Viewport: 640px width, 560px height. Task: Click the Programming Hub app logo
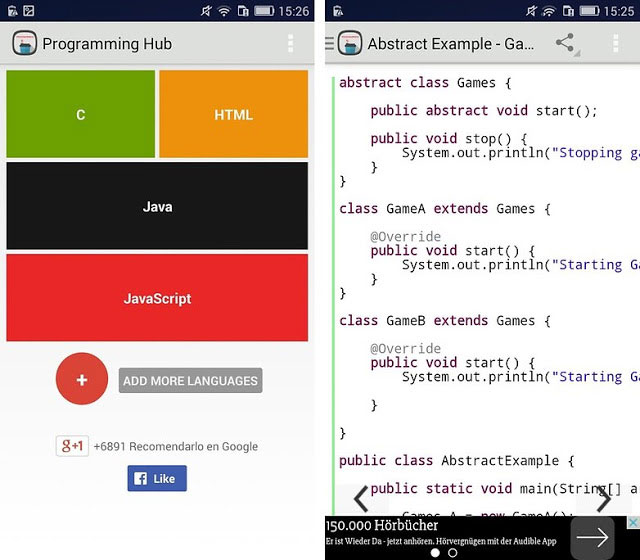tap(24, 43)
